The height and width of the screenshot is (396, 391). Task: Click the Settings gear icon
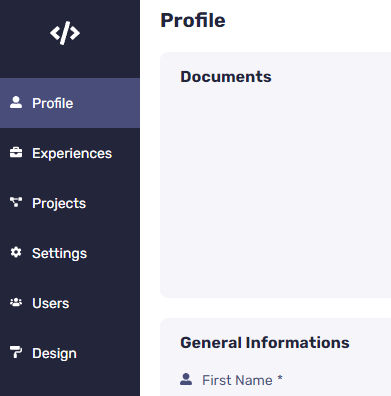tap(16, 252)
